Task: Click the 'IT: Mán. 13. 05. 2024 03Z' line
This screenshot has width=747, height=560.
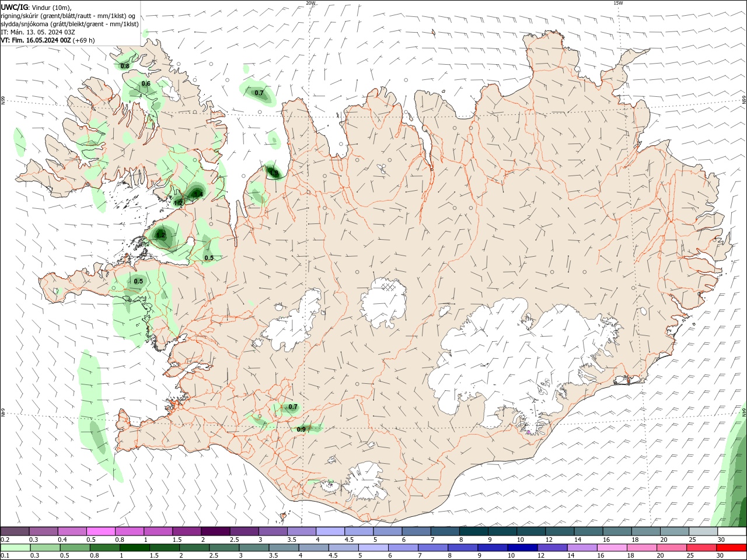Action: (38, 32)
